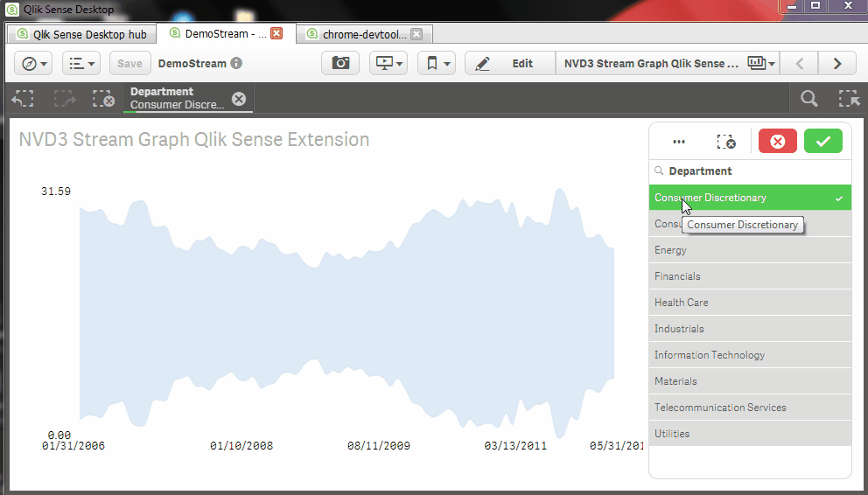The image size is (868, 495).
Task: Deselect Consumer Discretionary in the list
Action: tap(750, 198)
